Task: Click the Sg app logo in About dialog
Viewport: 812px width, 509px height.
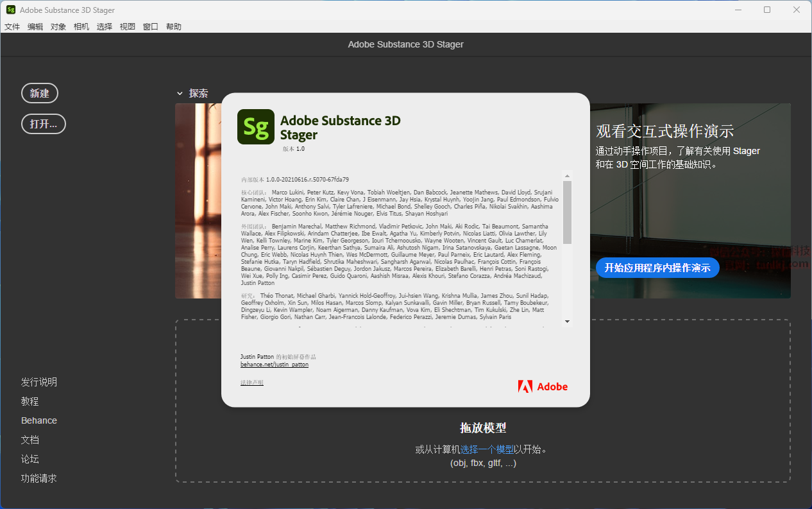Action: point(255,126)
